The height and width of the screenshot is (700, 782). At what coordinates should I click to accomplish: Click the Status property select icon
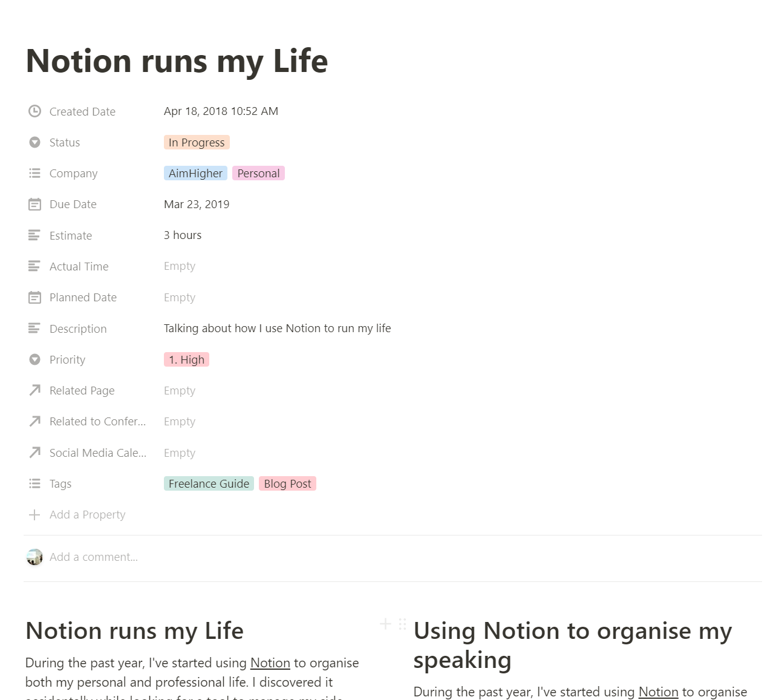[34, 142]
